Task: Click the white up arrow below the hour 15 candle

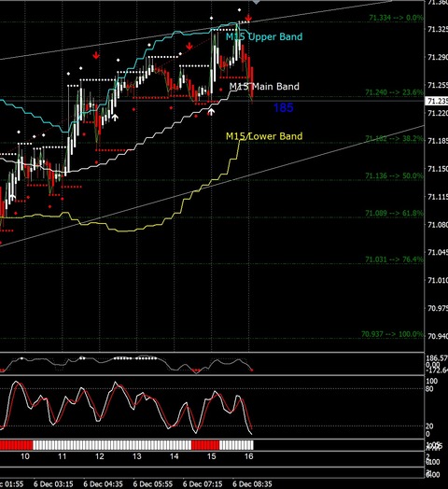Action: pyautogui.click(x=211, y=112)
